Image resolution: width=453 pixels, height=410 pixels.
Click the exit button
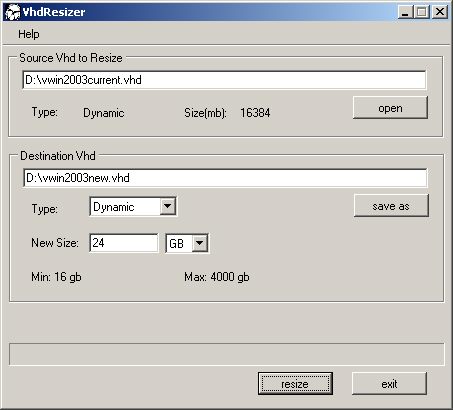(x=389, y=384)
